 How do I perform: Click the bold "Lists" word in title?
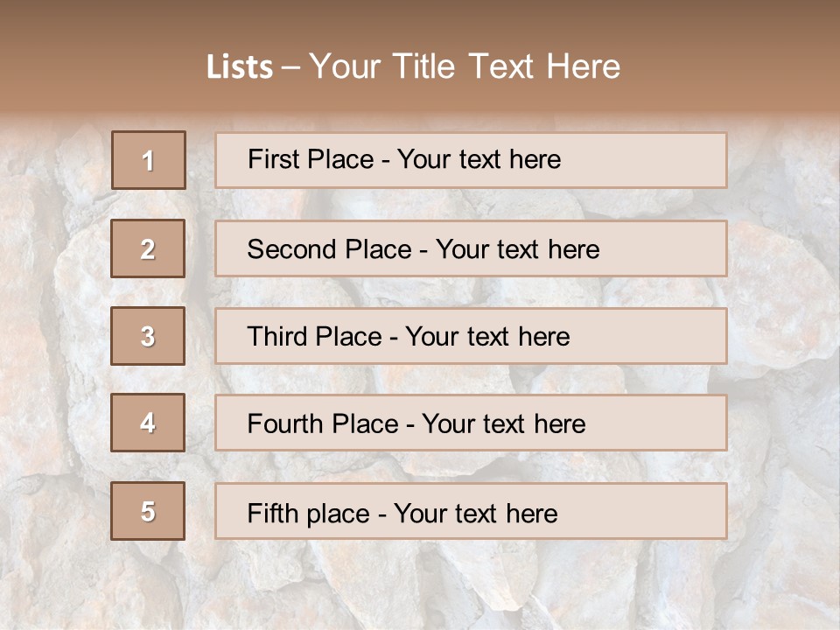coord(240,67)
